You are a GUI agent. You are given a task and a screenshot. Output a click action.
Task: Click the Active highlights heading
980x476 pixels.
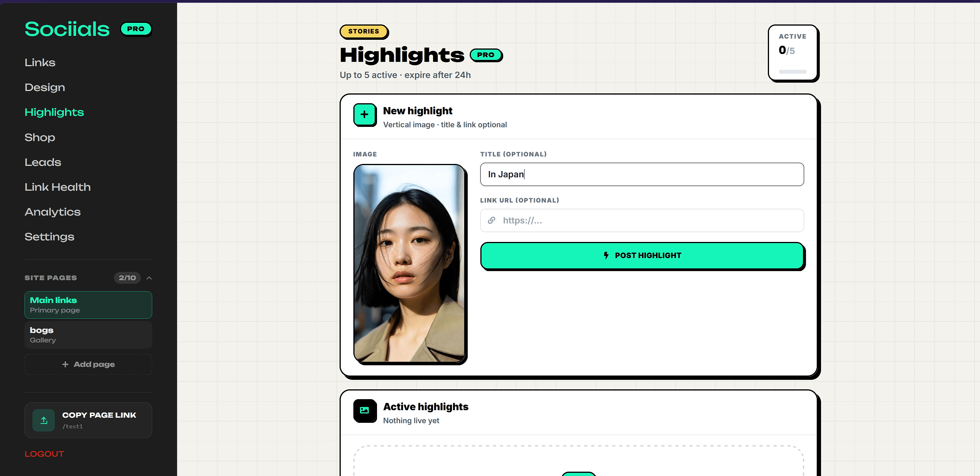(x=426, y=407)
